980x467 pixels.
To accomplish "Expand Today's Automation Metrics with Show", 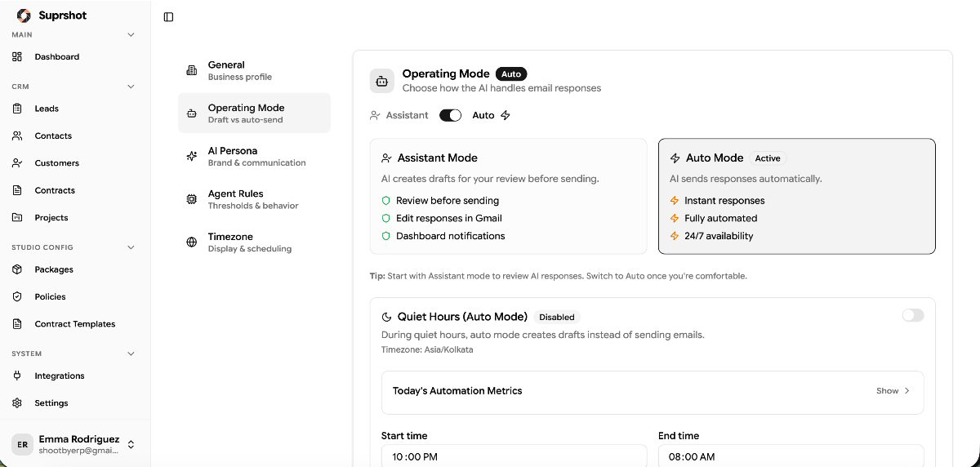I will (x=892, y=391).
